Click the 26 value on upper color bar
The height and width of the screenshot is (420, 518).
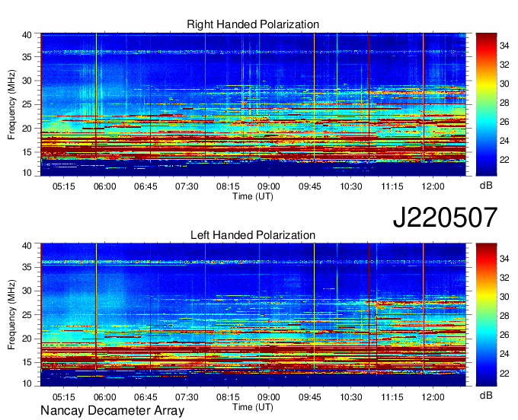point(504,122)
